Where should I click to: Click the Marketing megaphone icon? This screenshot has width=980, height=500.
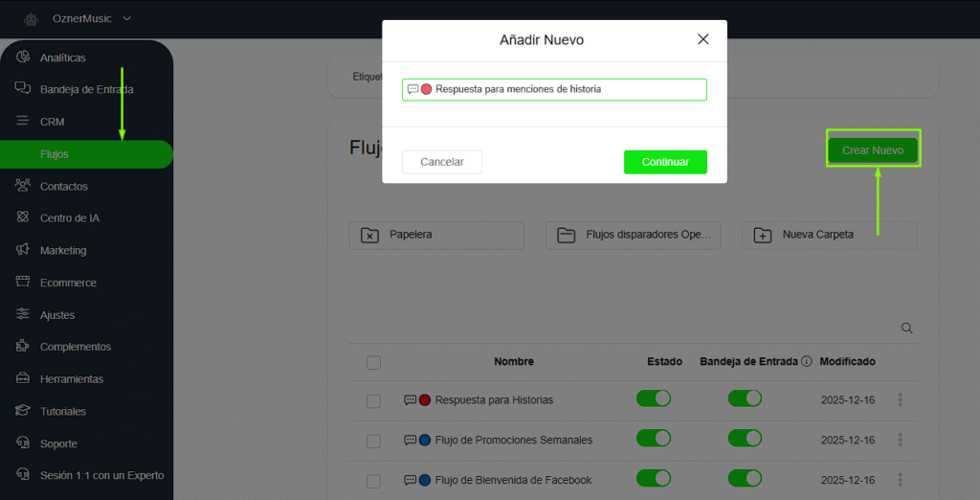pyautogui.click(x=23, y=250)
